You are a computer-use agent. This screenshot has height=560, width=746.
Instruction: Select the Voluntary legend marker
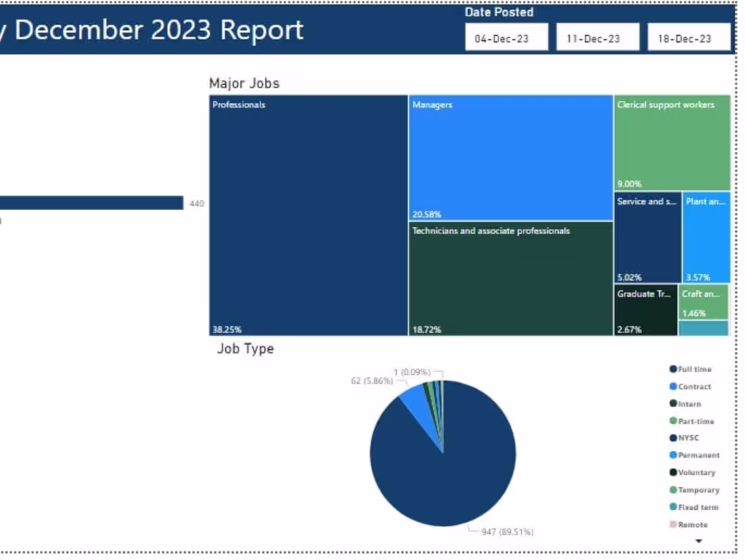point(671,473)
